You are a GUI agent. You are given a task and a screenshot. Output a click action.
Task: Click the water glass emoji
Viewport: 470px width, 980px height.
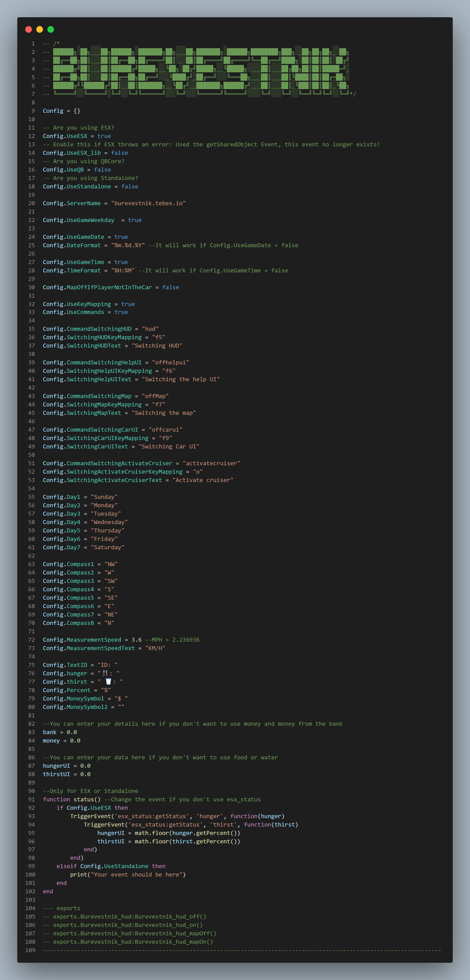tap(108, 682)
